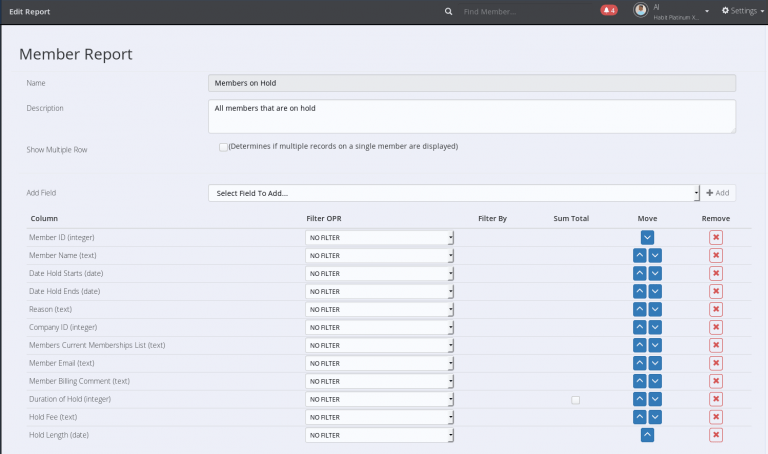Click the Filter By column header

[492, 218]
